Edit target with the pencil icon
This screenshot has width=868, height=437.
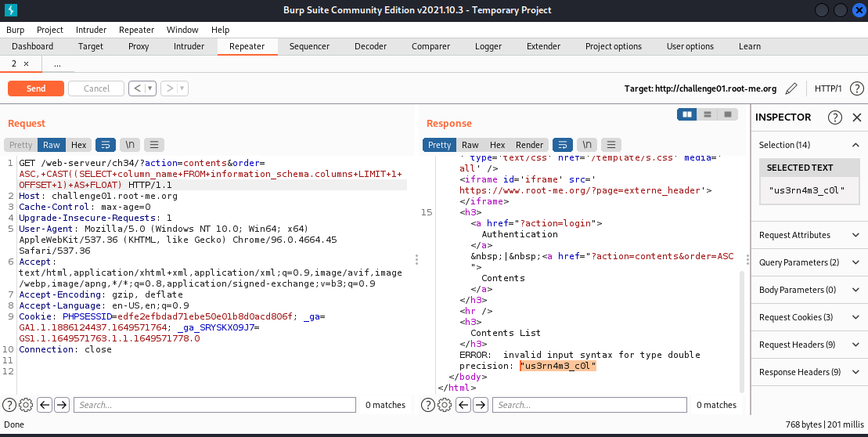pyautogui.click(x=791, y=88)
